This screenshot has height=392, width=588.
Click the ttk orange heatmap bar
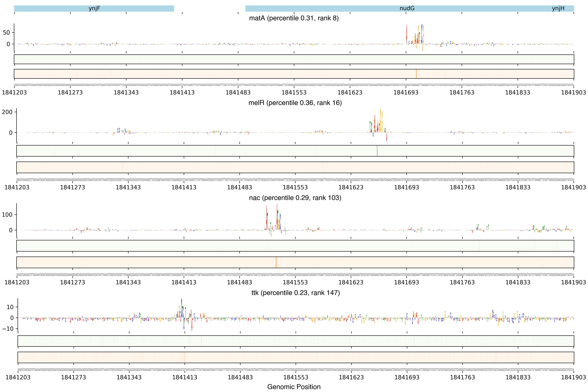(x=295, y=357)
